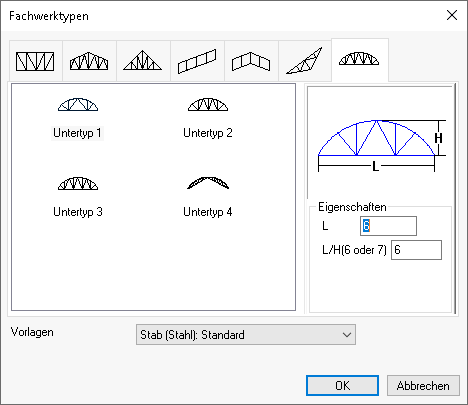The image size is (468, 405).
Task: Open the Vorlagen template dropdown
Action: (246, 334)
